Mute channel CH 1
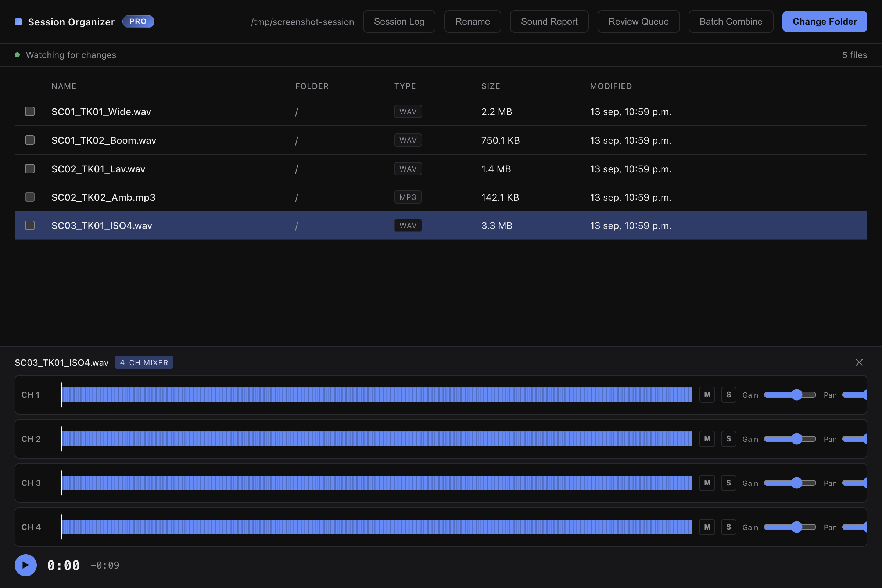Screen dimensions: 882x588 click(707, 395)
